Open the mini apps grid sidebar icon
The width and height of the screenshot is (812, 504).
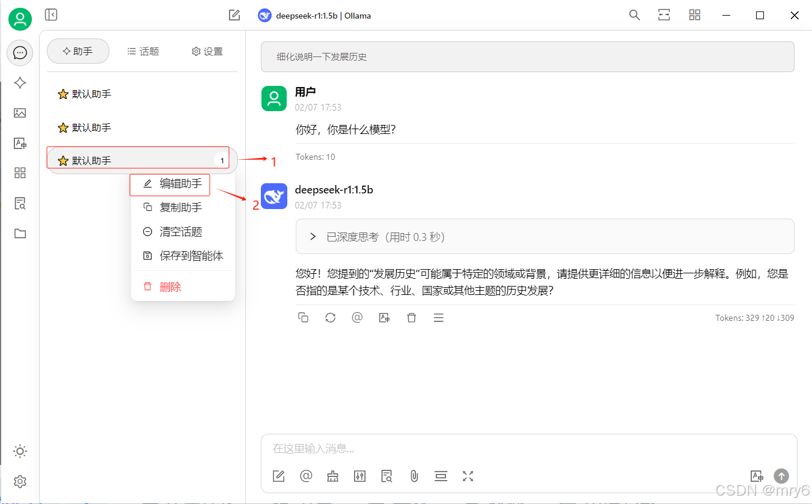[20, 173]
